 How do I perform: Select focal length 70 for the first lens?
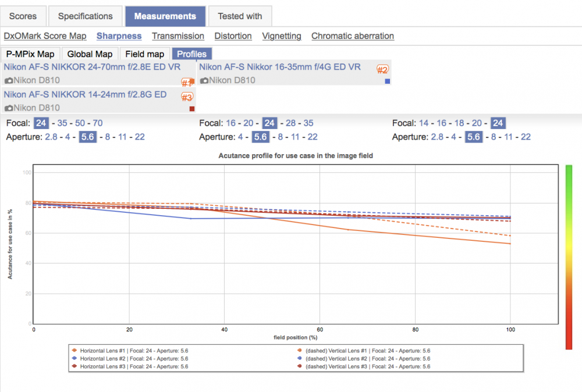click(x=98, y=123)
